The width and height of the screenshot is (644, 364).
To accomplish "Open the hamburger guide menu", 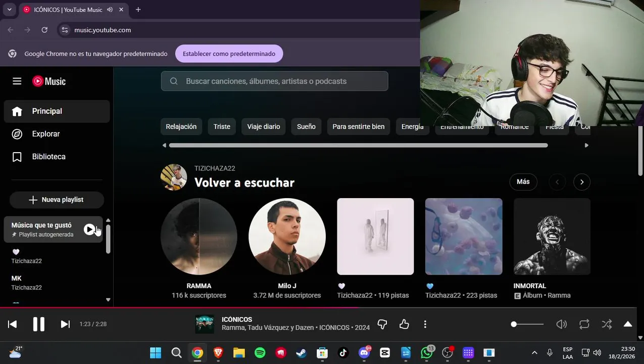I will [x=17, y=81].
